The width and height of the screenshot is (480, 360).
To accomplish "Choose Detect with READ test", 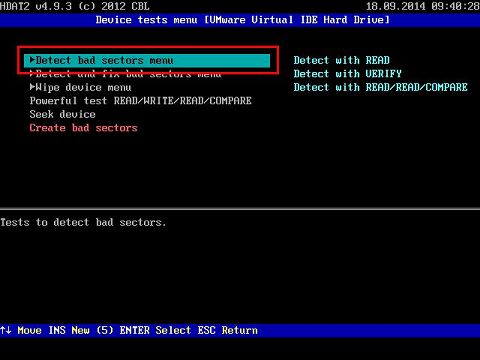I will click(341, 60).
